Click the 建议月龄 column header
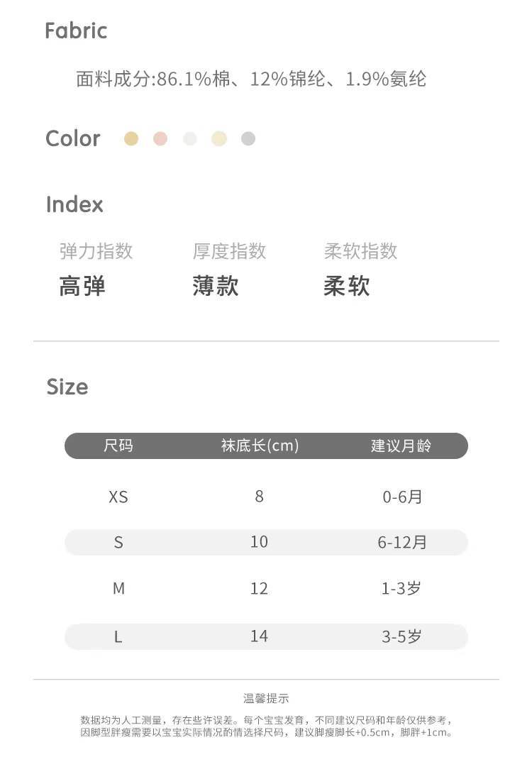 pos(401,446)
